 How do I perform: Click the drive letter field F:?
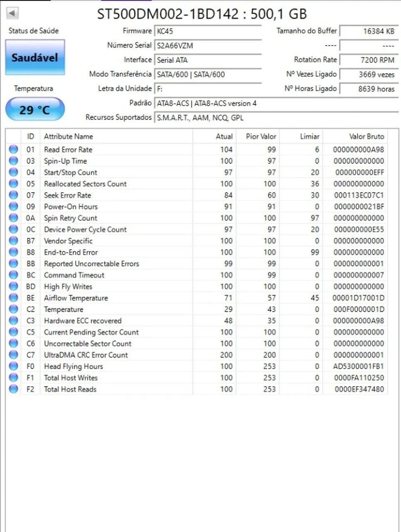tap(208, 89)
